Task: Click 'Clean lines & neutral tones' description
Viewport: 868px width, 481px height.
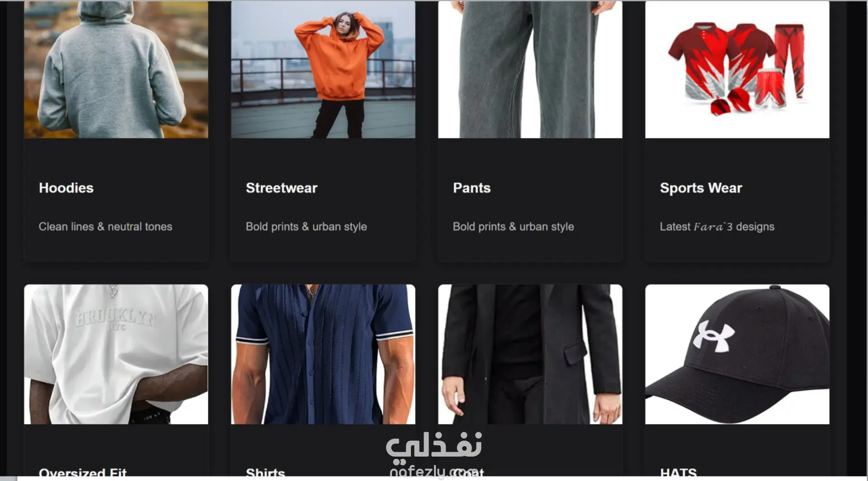Action: [x=105, y=226]
